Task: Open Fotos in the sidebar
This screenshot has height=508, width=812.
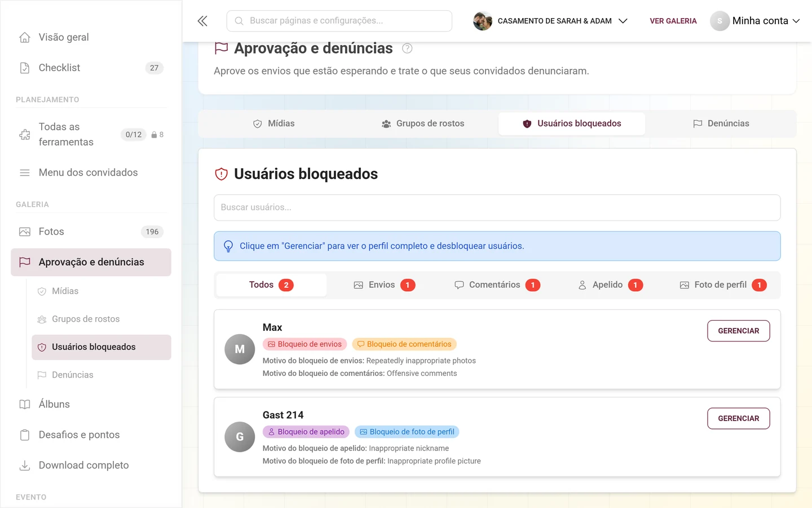Action: click(91, 232)
